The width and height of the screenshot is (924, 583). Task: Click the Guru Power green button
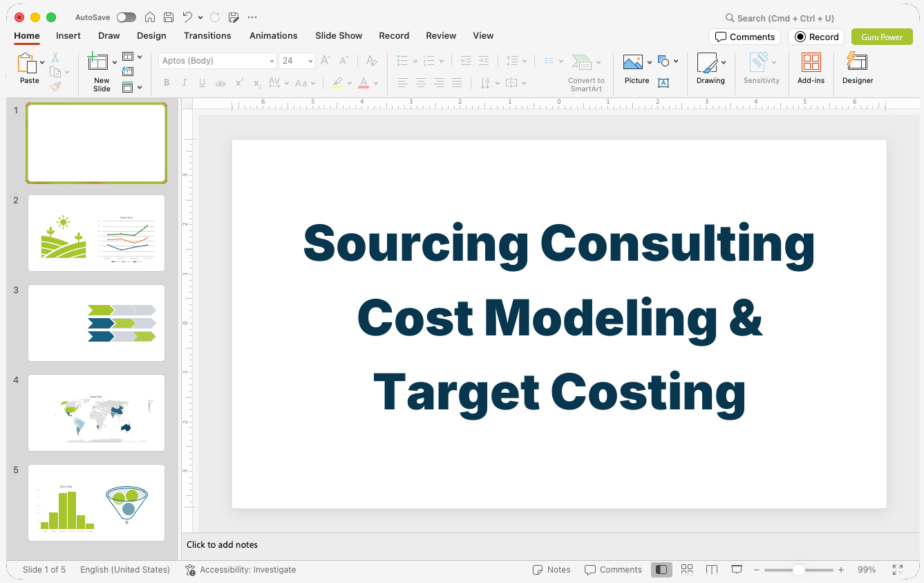[882, 37]
